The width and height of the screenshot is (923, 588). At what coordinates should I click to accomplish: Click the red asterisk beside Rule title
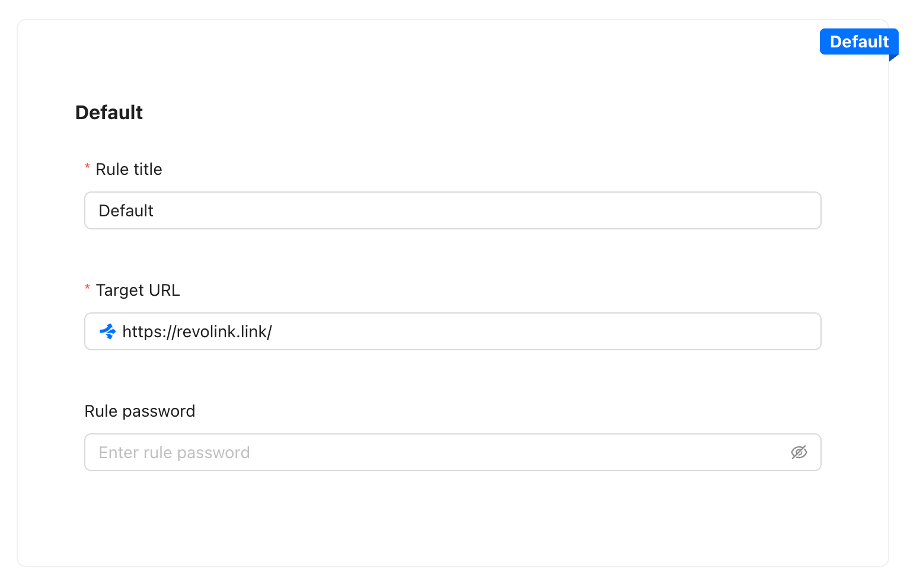(x=87, y=168)
